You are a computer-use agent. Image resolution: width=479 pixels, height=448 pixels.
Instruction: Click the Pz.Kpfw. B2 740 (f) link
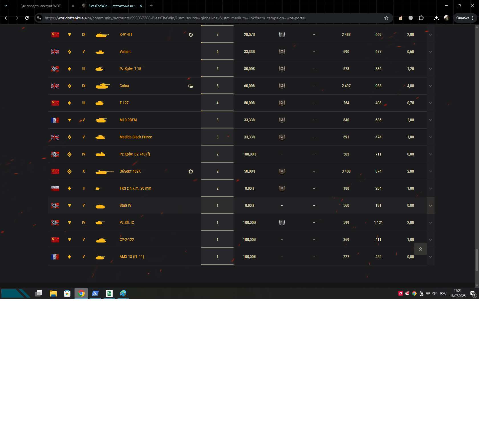click(135, 154)
